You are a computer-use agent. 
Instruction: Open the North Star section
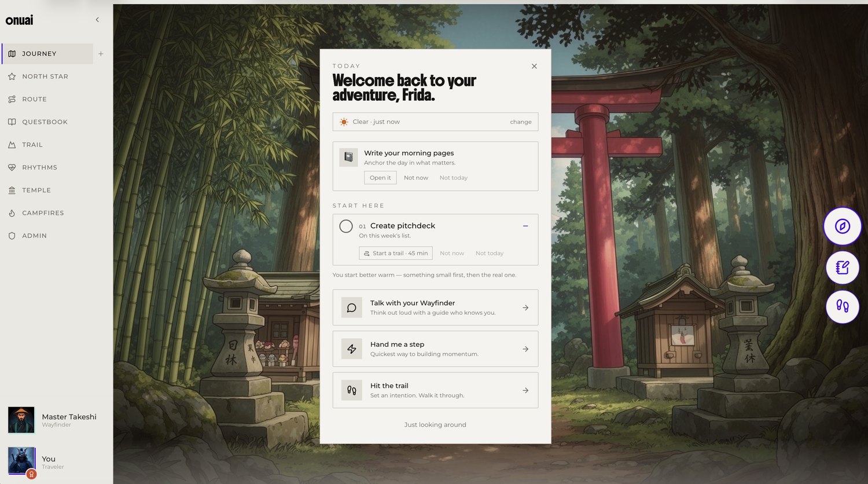(x=47, y=76)
